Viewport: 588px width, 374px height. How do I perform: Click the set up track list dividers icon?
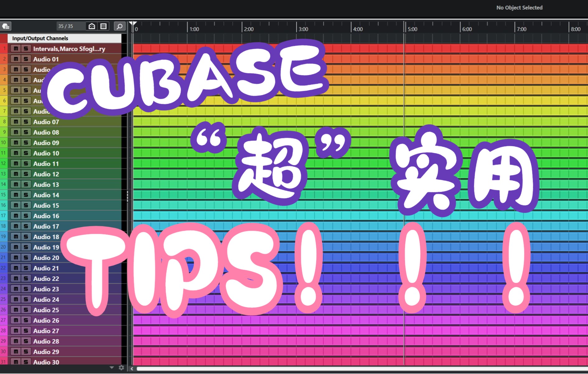[5, 26]
